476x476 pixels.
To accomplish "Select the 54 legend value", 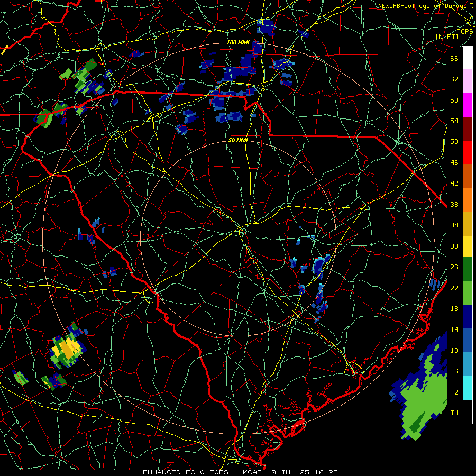I will point(454,121).
